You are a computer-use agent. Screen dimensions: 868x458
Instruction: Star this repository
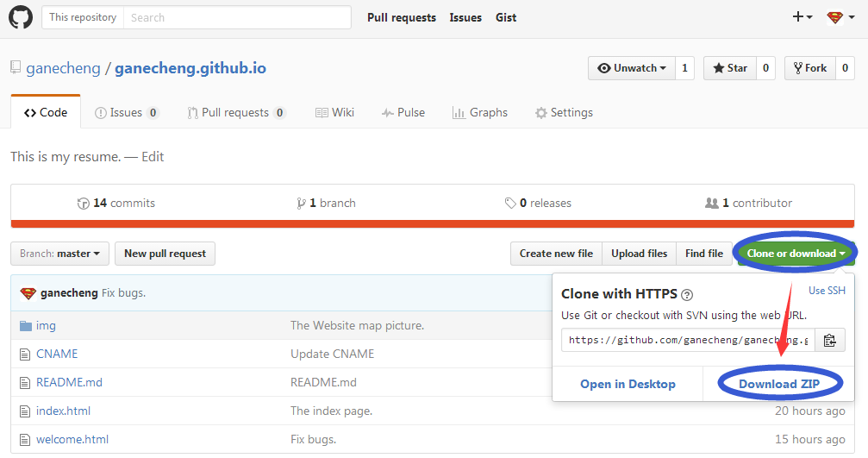click(x=729, y=68)
